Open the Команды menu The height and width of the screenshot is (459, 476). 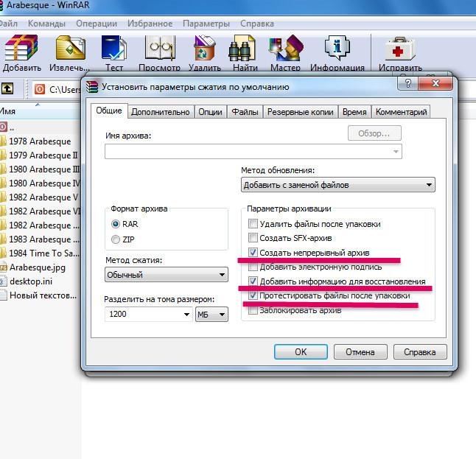[x=46, y=24]
